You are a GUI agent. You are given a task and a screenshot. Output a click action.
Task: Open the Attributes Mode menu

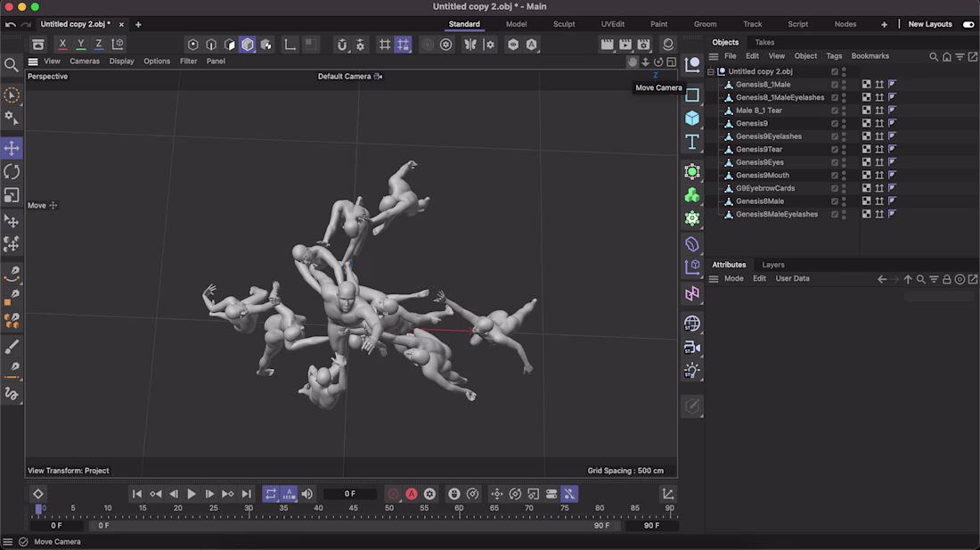[x=733, y=279]
